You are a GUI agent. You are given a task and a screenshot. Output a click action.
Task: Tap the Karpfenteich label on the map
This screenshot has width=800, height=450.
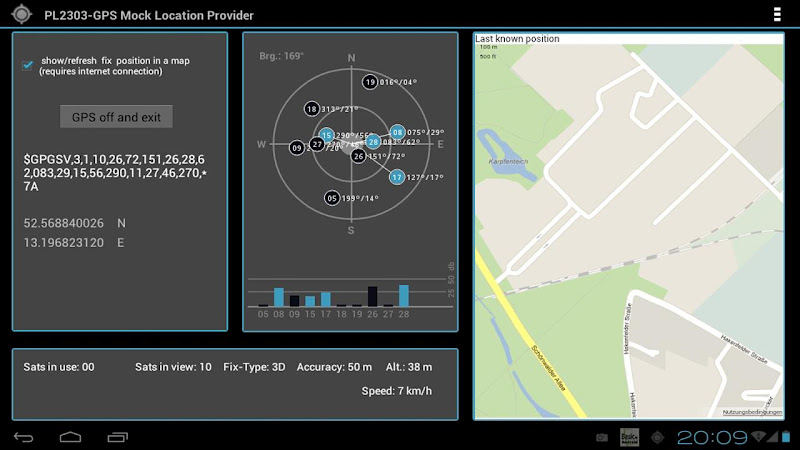click(508, 161)
